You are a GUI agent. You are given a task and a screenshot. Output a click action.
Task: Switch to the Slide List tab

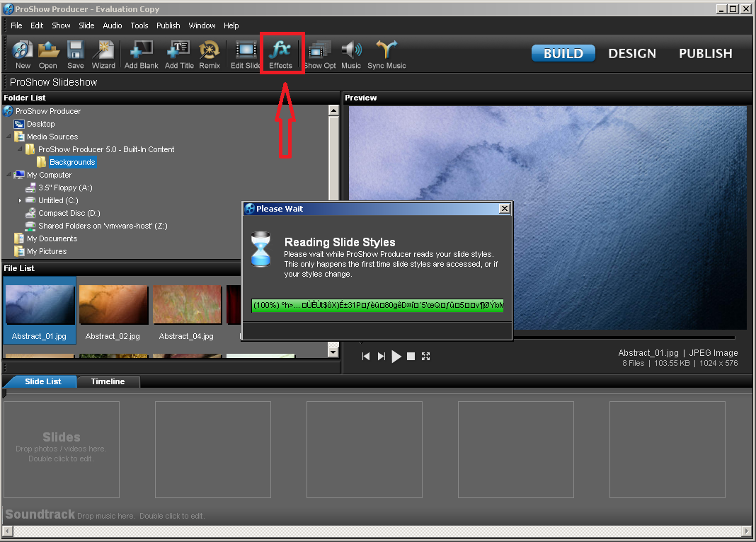[43, 381]
